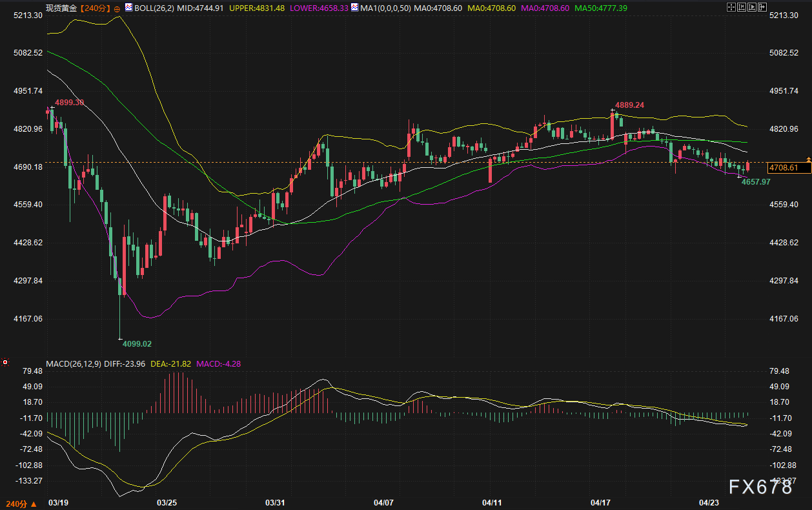The width and height of the screenshot is (812, 510).
Task: Click the BOLL indicator chart icon
Action: (128, 8)
